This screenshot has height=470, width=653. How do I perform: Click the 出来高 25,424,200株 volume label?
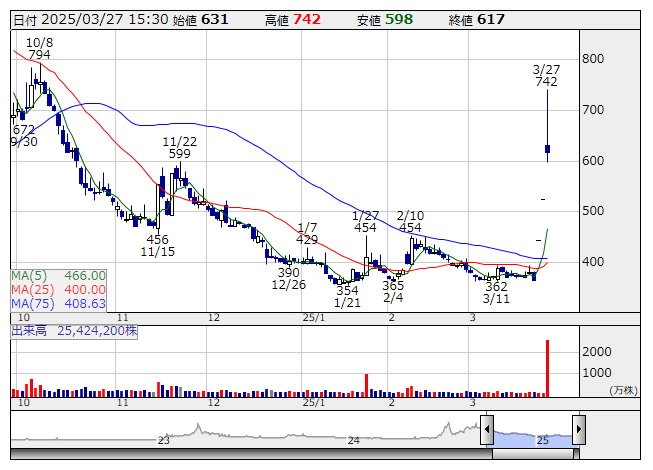74,331
